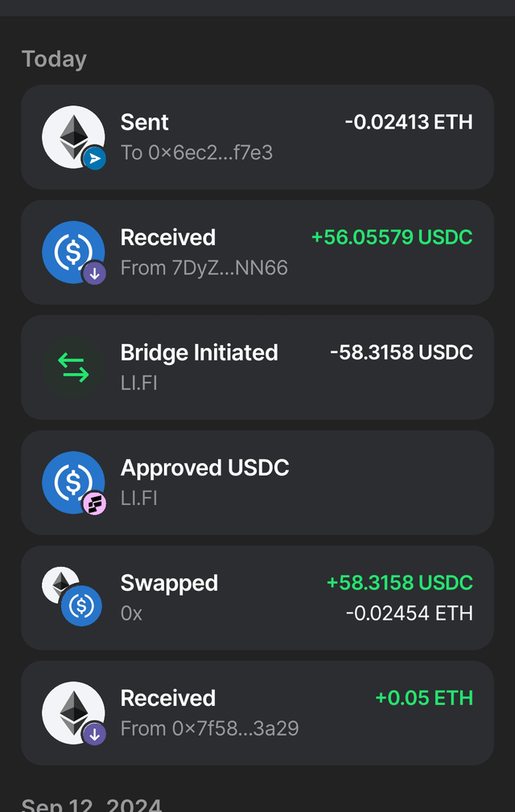Open the Swapped transaction entry
Image resolution: width=515 pixels, height=812 pixels.
point(257,597)
